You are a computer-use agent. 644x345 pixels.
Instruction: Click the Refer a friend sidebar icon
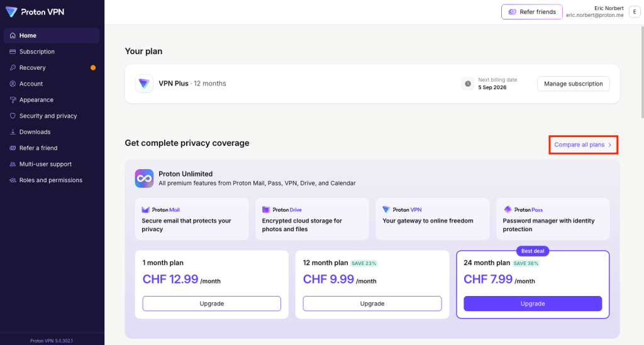(13, 148)
